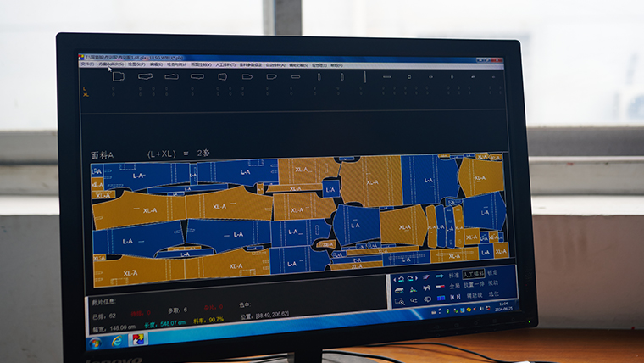Click the colored figures icon in the toolbox

click(414, 289)
